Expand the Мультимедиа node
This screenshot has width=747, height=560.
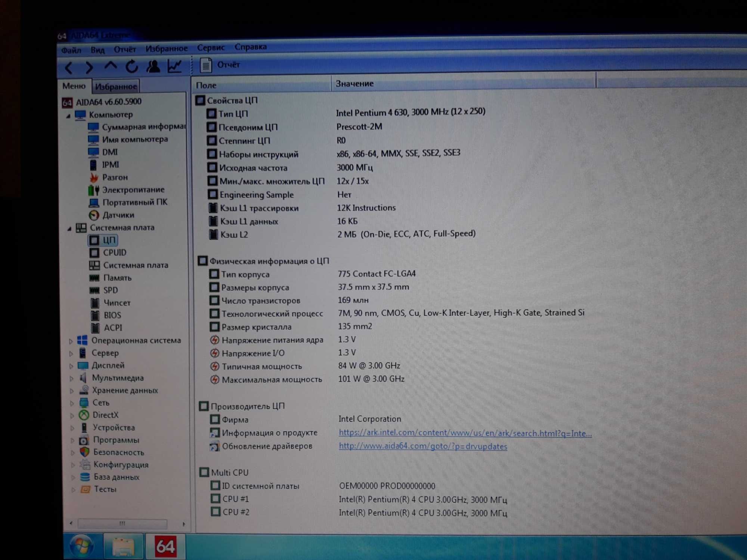(72, 378)
